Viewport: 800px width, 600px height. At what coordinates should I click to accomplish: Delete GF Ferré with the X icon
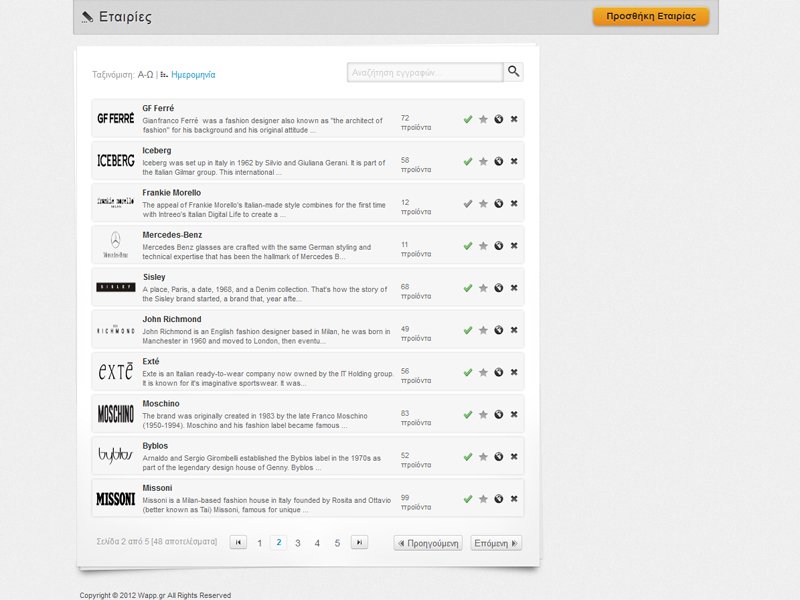[514, 119]
